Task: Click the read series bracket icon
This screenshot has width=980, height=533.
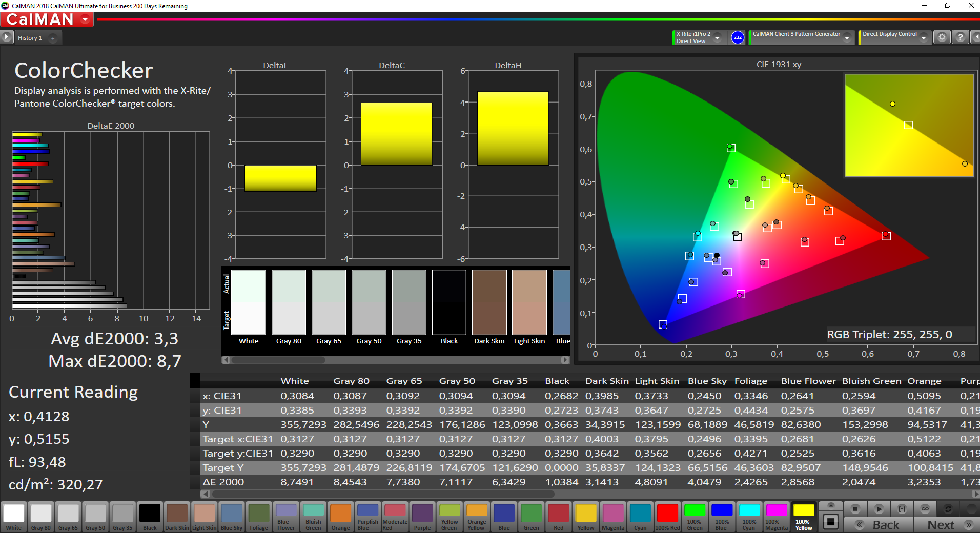Action: click(x=902, y=509)
